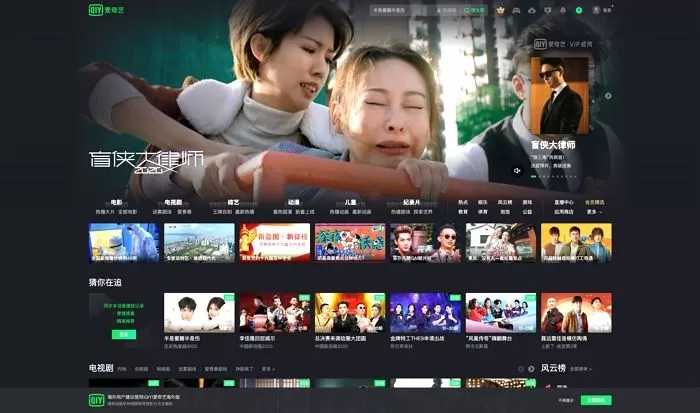Screen dimensions: 700x413
Task: Open 应用商店 link
Action: coord(564,212)
